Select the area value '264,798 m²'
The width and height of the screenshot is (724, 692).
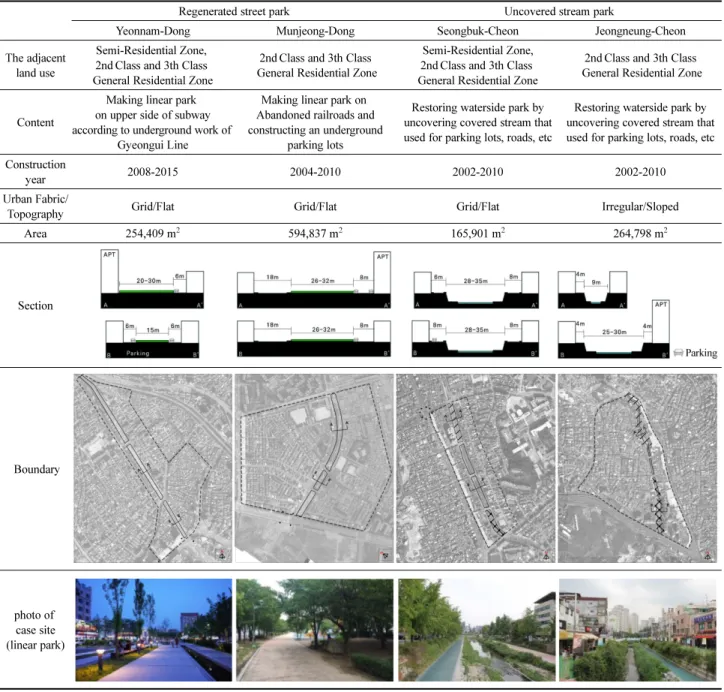click(640, 233)
